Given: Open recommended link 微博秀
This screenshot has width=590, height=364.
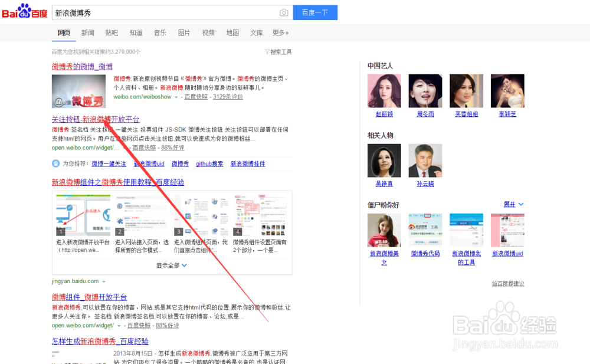Looking at the screenshot, I should (x=180, y=164).
